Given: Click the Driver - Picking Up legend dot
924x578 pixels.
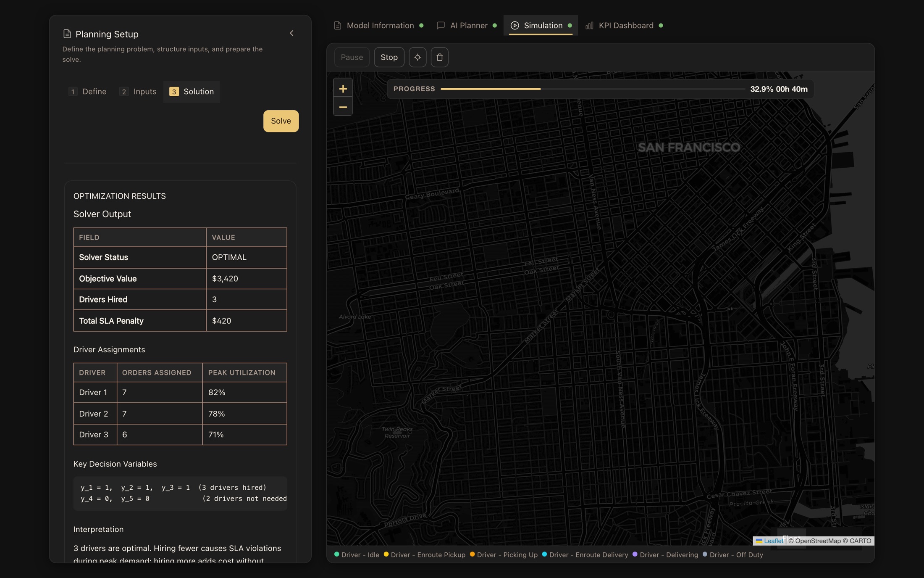Looking at the screenshot, I should pos(472,554).
